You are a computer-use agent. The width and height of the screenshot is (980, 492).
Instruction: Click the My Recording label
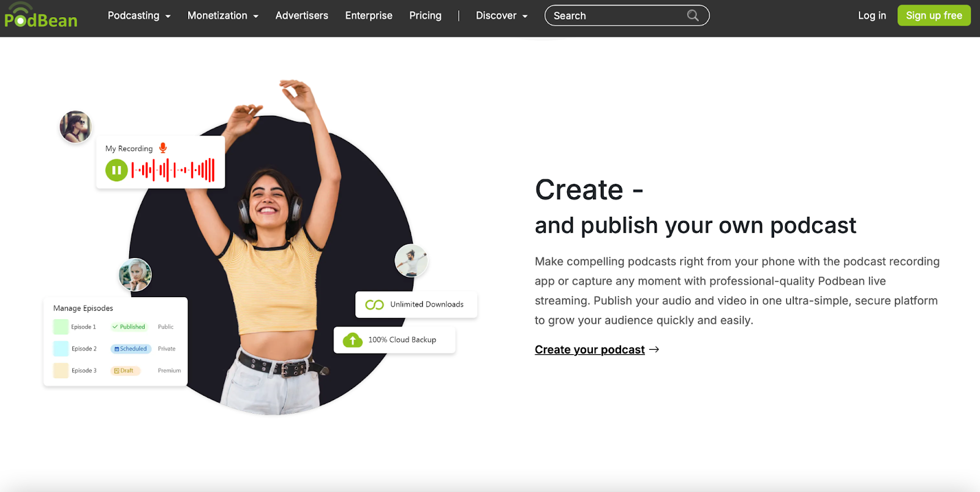129,148
